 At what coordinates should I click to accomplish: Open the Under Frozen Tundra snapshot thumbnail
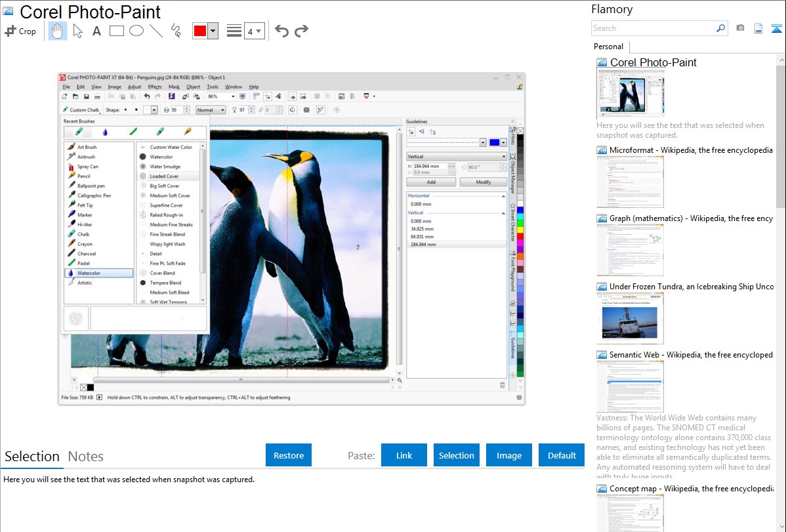[x=630, y=317]
